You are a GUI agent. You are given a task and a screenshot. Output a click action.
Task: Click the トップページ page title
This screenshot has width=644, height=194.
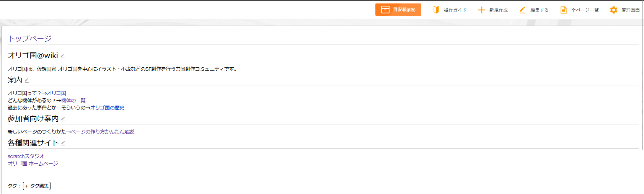30,38
